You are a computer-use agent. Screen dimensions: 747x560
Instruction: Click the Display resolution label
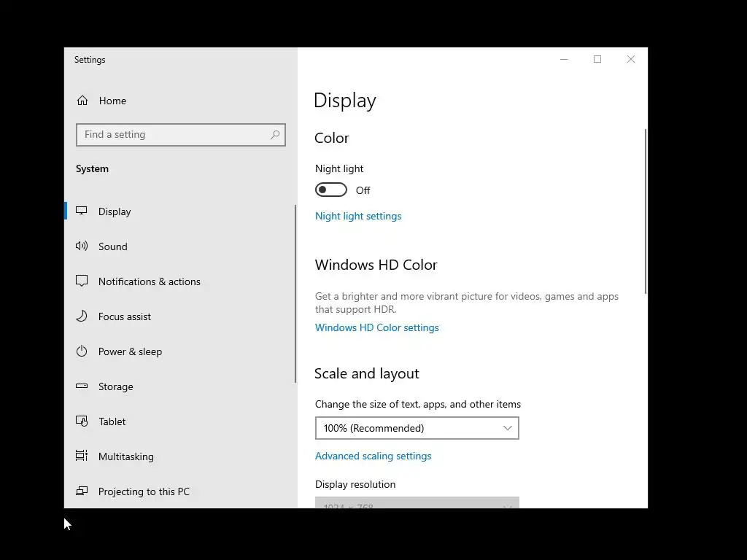click(x=355, y=484)
